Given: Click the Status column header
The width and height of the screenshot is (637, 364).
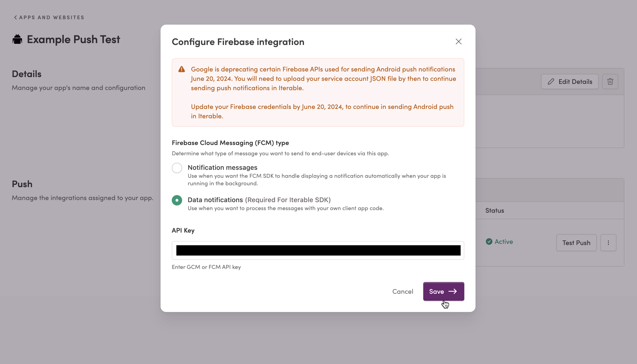Looking at the screenshot, I should [x=495, y=211].
